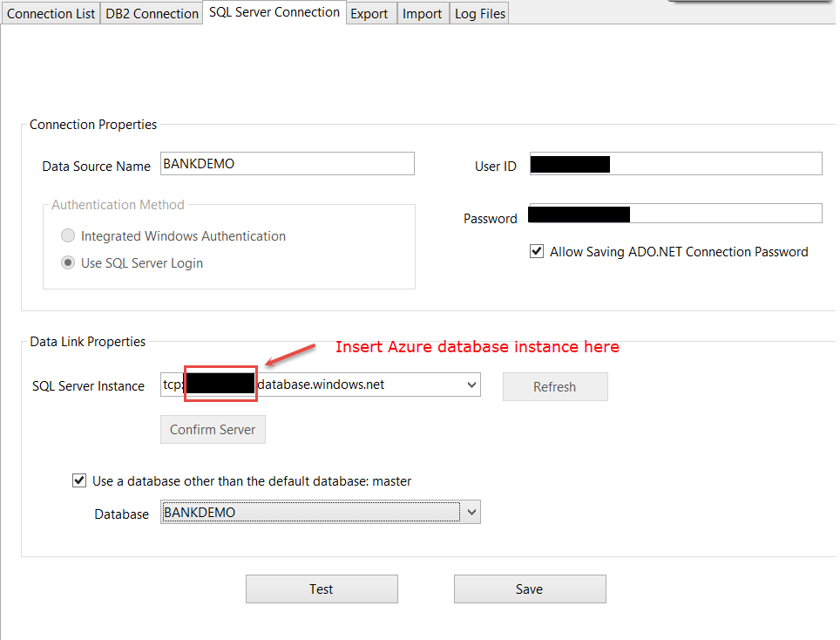Click the Refresh button
This screenshot has height=640, width=840.
(554, 387)
